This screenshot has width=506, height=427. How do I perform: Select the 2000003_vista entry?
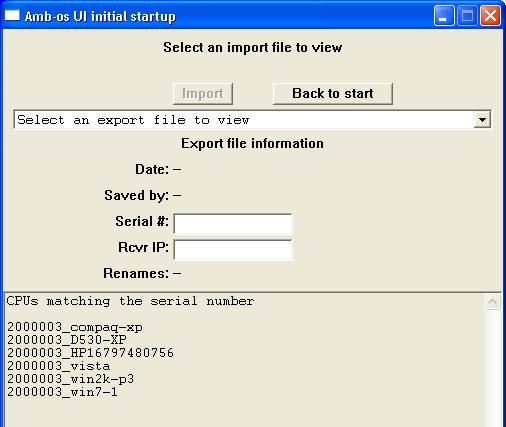pyautogui.click(x=58, y=366)
